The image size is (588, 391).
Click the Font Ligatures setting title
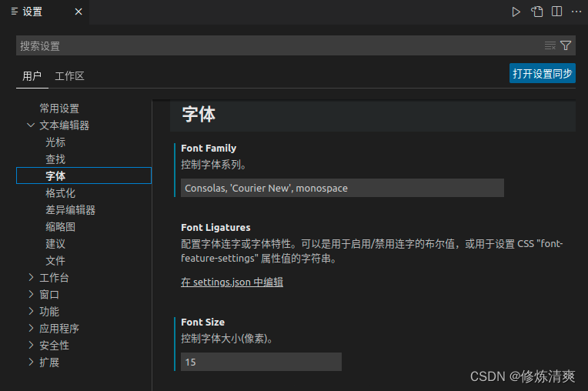pos(215,227)
